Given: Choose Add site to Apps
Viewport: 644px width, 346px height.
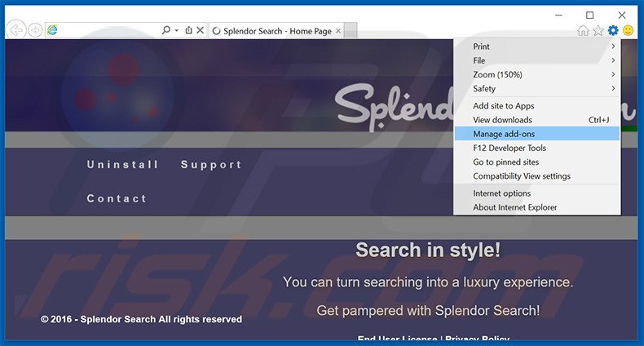Looking at the screenshot, I should (537, 105).
